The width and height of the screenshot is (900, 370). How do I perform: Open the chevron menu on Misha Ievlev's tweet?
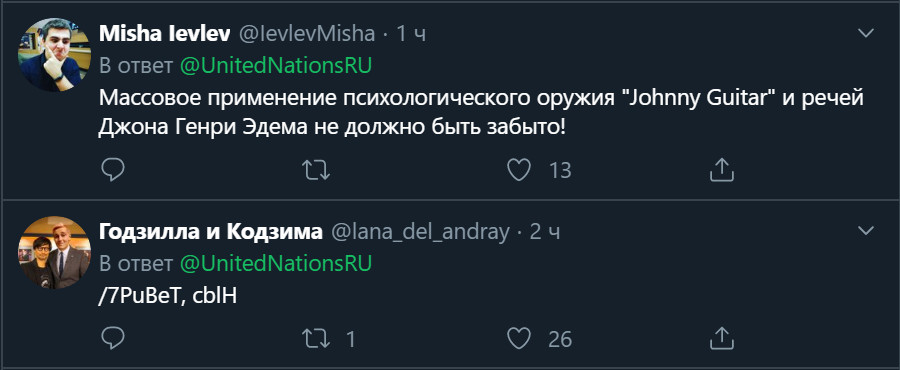click(865, 33)
